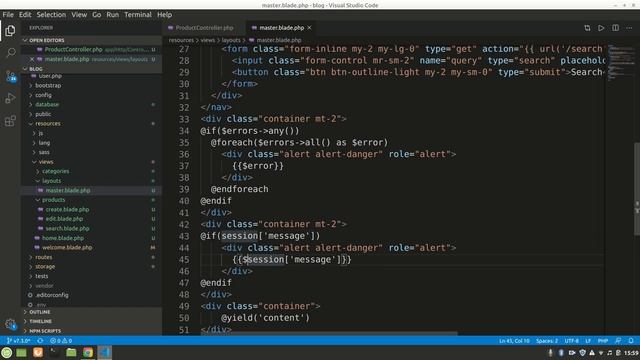This screenshot has height=360, width=640.
Task: Close the master.blade.php editor tab
Action: click(309, 28)
